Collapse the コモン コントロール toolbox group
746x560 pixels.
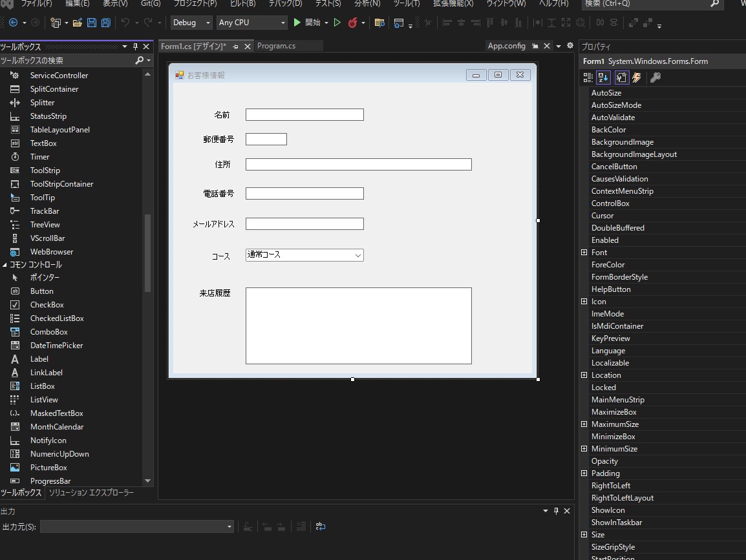pos(5,265)
